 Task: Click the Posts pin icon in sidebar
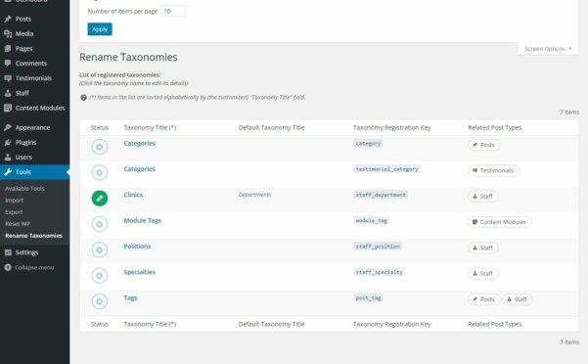click(8, 19)
